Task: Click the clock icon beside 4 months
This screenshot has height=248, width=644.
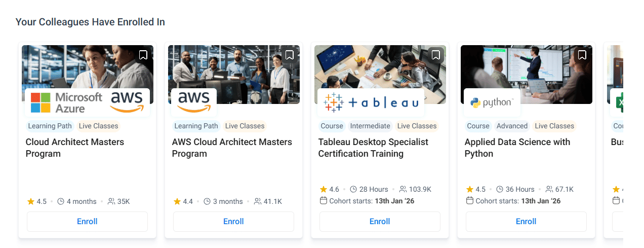Action: (x=61, y=201)
